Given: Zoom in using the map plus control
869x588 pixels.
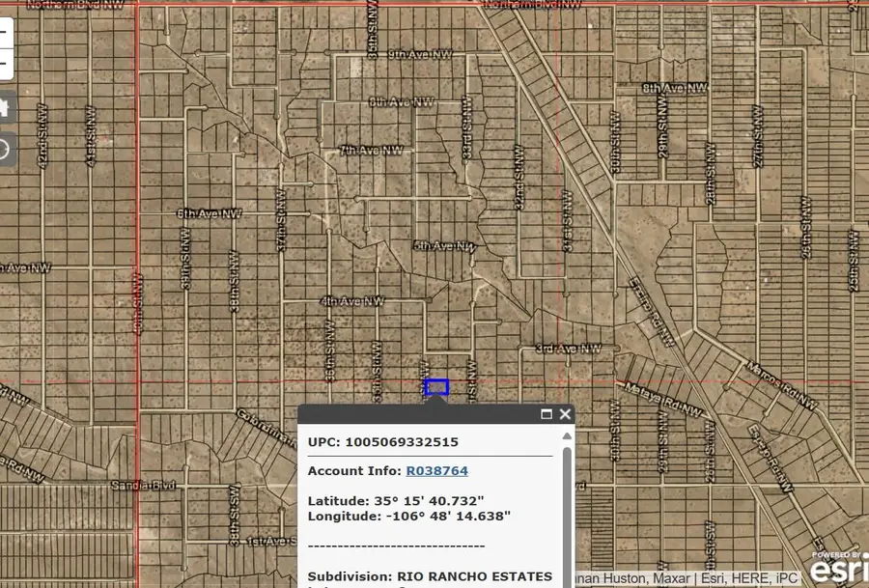Looking at the screenshot, I should [x=5, y=32].
